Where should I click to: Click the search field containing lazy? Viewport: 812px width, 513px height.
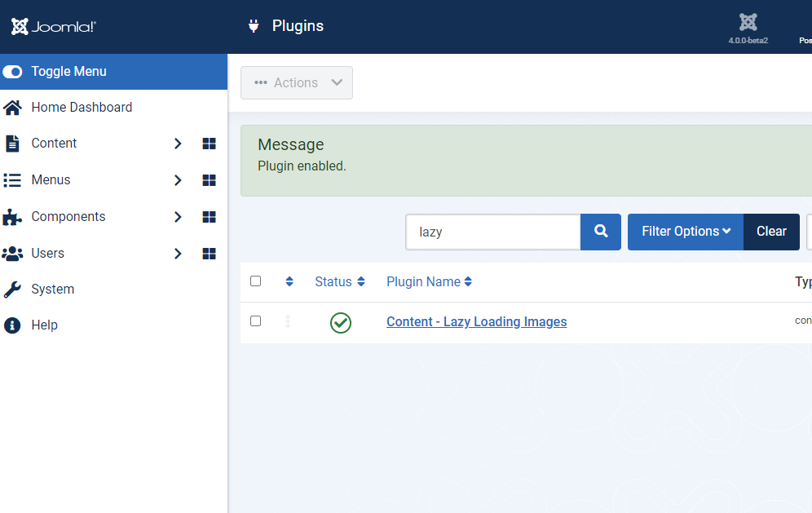(x=493, y=232)
